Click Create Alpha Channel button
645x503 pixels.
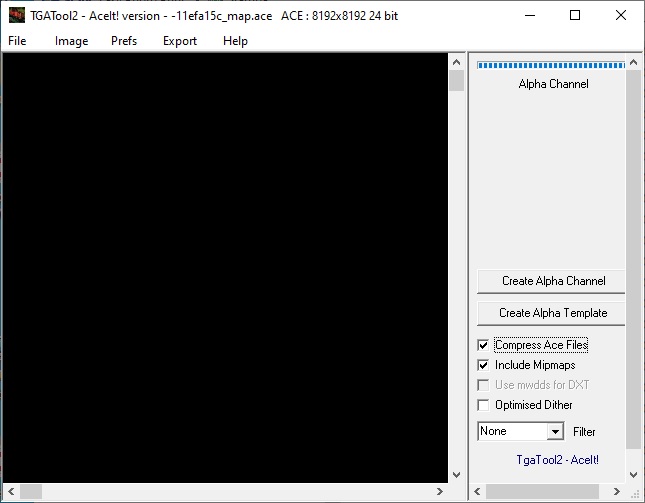coord(552,281)
